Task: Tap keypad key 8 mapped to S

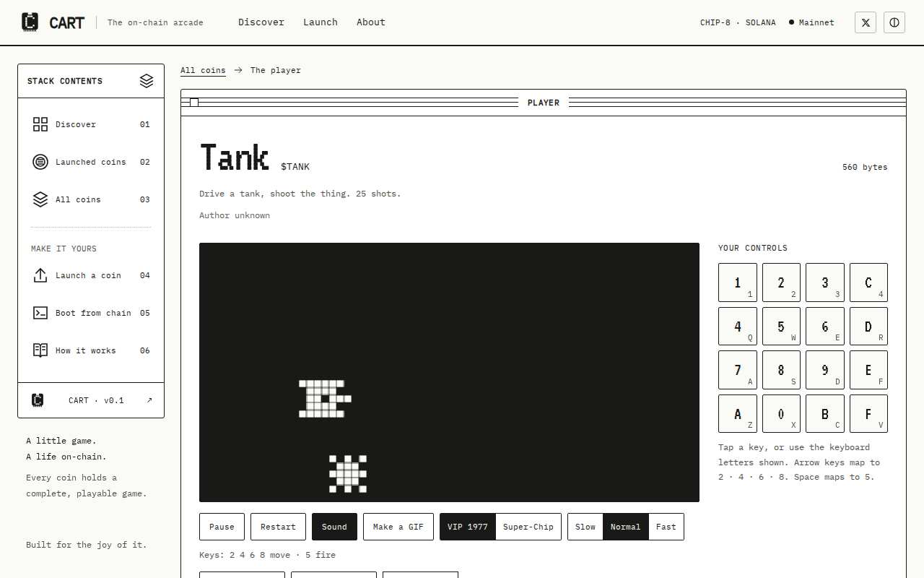Action: point(781,370)
